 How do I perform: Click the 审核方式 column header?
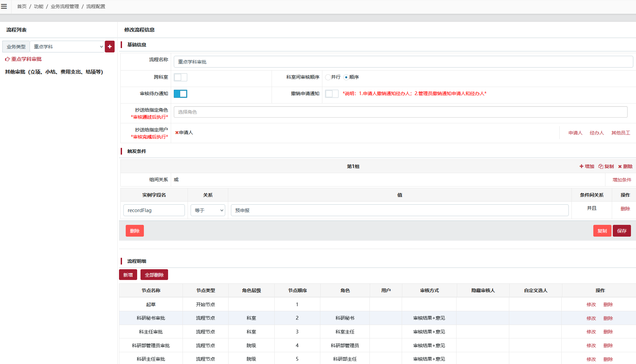pyautogui.click(x=429, y=290)
